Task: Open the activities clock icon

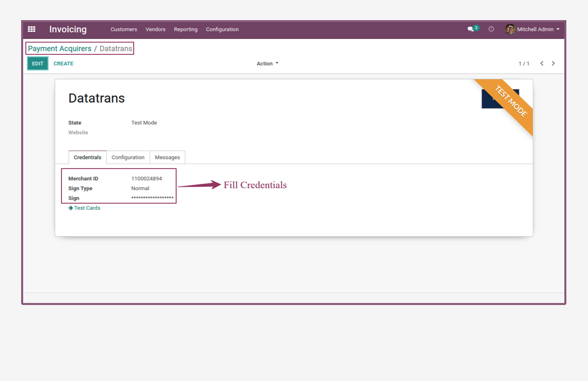Action: [x=491, y=29]
